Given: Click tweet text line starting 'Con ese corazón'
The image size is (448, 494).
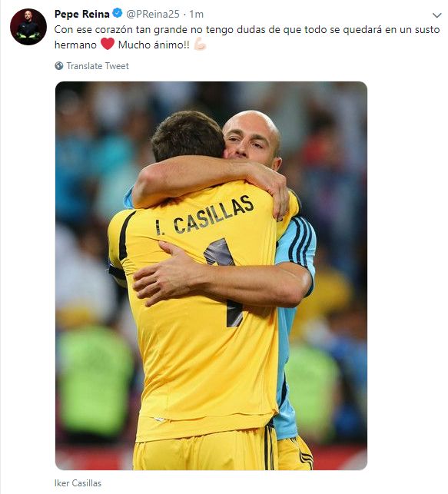Looking at the screenshot, I should 247,30.
